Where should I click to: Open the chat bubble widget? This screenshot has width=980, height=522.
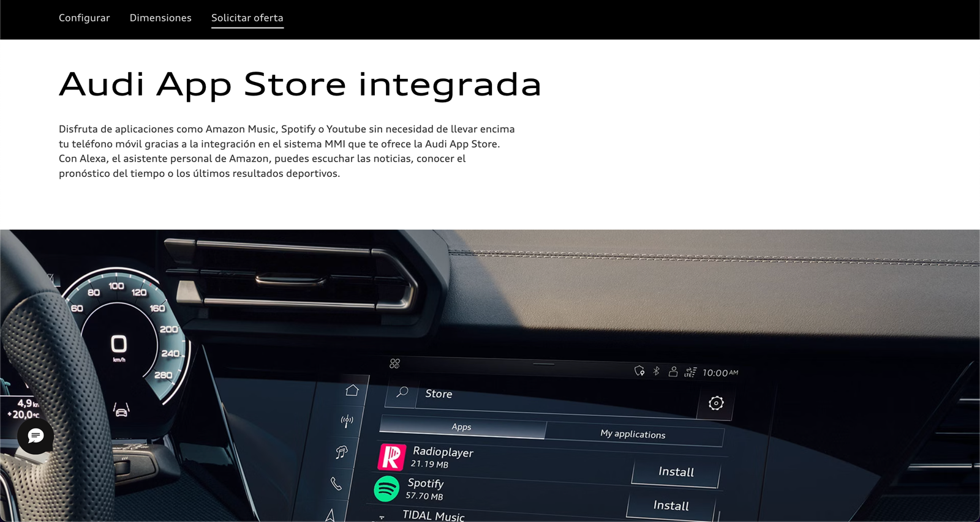click(x=36, y=436)
